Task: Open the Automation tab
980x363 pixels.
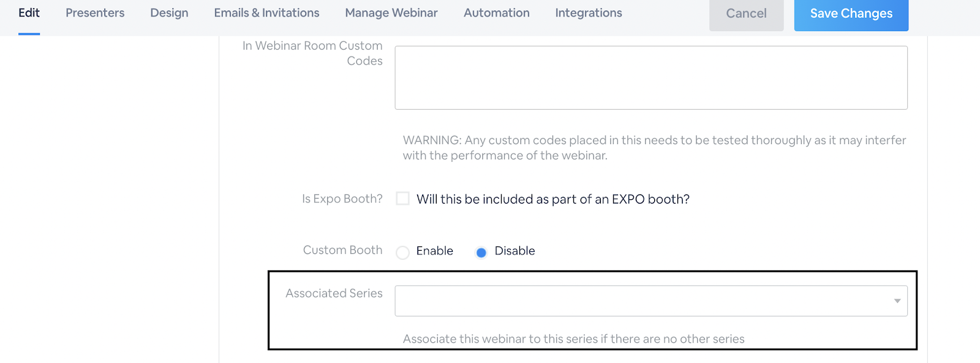Action: tap(496, 13)
